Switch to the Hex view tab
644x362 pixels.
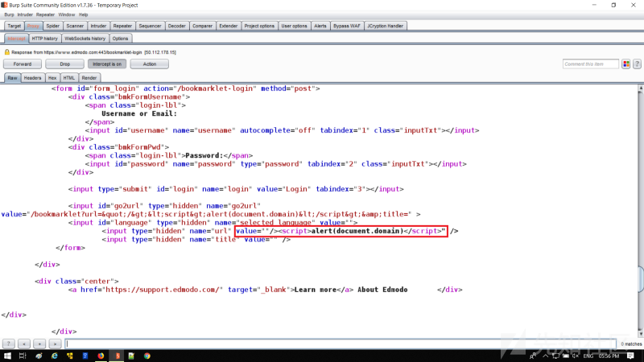point(52,78)
